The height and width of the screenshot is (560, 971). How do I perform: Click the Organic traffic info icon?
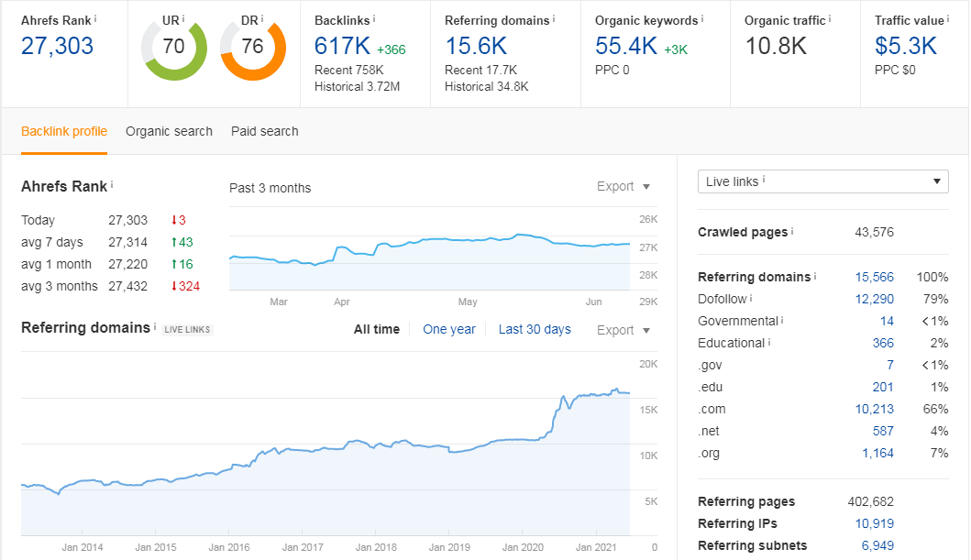(x=830, y=18)
